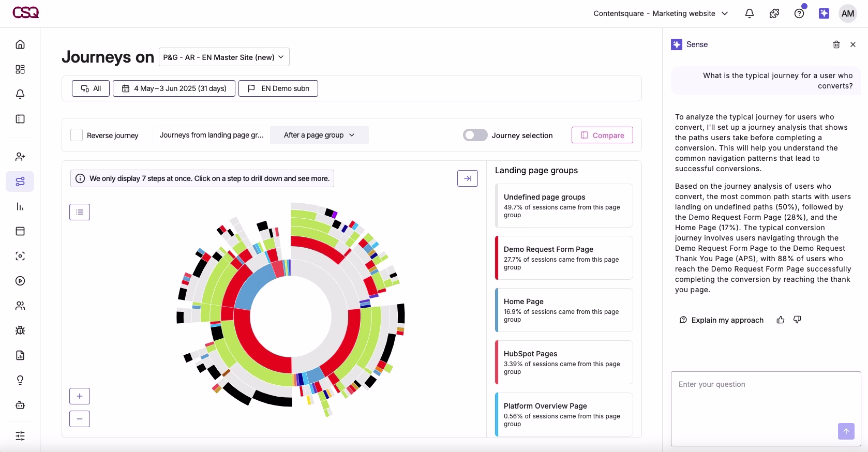This screenshot has height=452, width=868.
Task: Toggle the Sense sparkle icon in top bar
Action: coord(824,14)
